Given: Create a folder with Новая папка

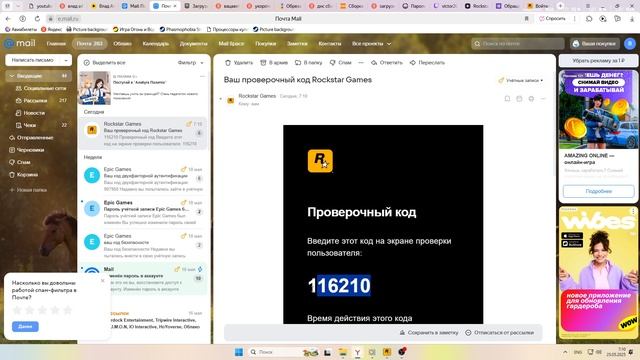Looking at the screenshot, I should coord(28,190).
